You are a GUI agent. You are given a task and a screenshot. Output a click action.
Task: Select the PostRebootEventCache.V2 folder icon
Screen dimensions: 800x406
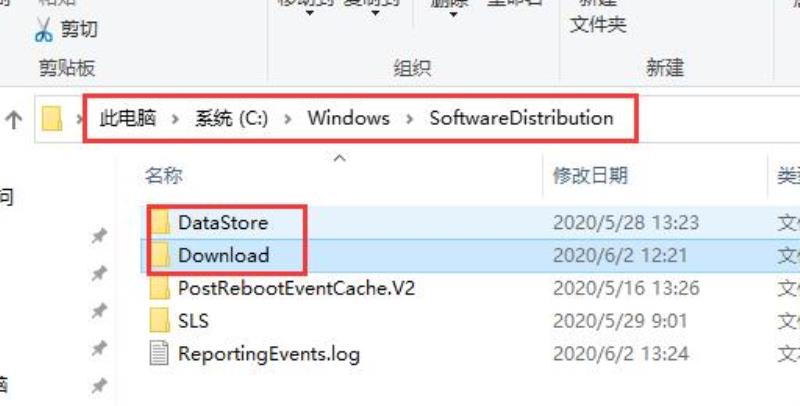(160, 288)
